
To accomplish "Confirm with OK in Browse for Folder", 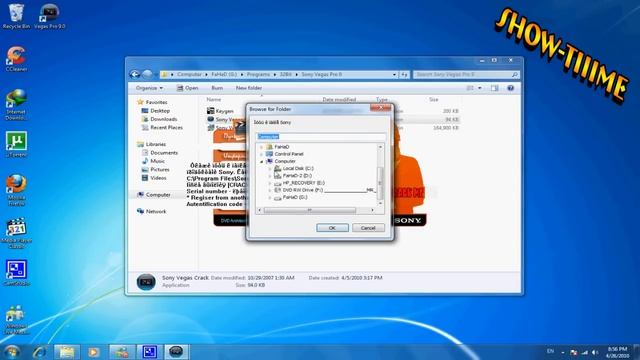I will [x=332, y=228].
